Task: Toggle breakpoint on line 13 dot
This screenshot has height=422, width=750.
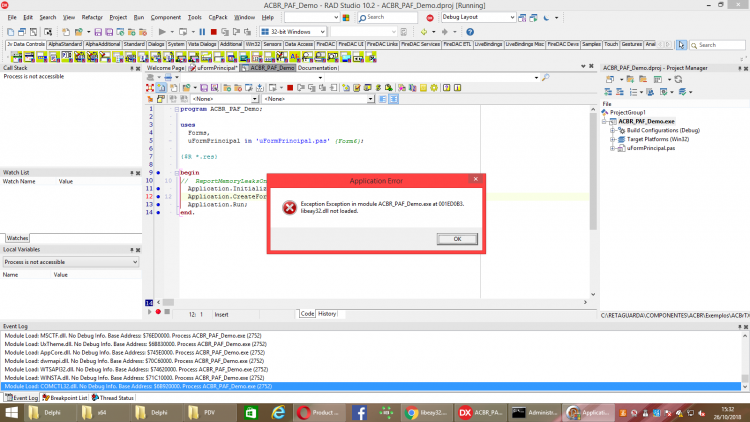Action: (x=158, y=204)
